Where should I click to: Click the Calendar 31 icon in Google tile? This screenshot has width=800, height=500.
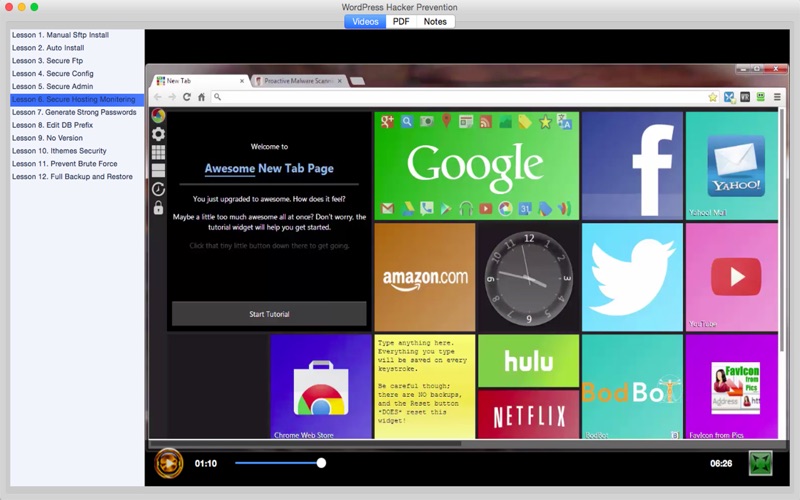pos(525,208)
